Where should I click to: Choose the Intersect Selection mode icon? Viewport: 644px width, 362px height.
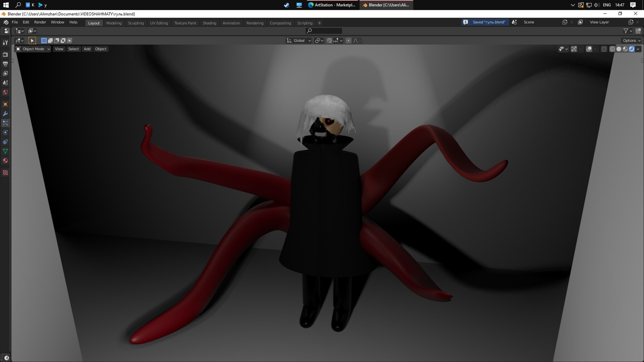69,40
